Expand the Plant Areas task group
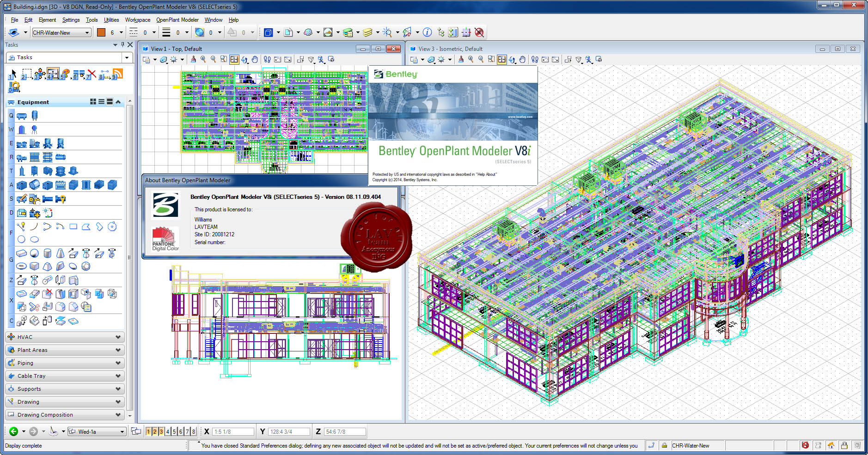The height and width of the screenshot is (455, 868). click(65, 350)
